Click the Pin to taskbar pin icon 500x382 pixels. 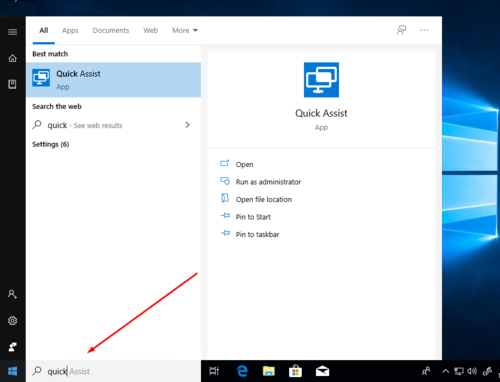[225, 233]
